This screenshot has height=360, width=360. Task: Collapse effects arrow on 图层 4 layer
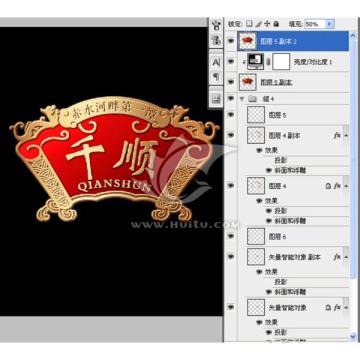[x=346, y=186]
